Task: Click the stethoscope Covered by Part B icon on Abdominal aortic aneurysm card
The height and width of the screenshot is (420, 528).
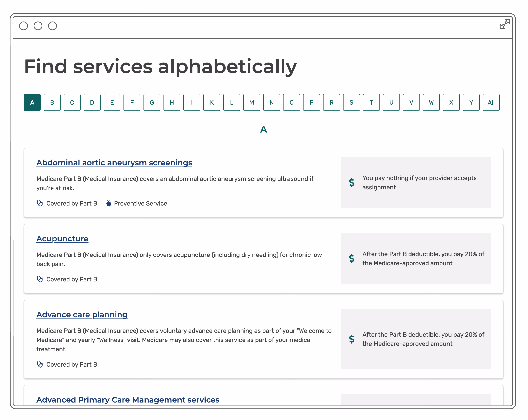Action: point(40,203)
